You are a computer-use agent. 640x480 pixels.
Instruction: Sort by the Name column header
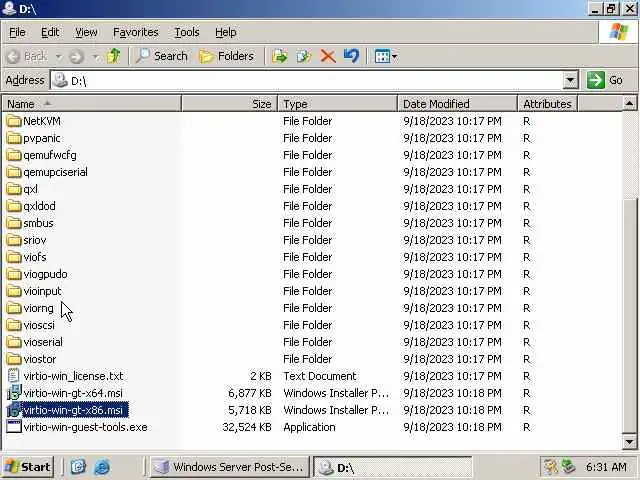coord(92,104)
